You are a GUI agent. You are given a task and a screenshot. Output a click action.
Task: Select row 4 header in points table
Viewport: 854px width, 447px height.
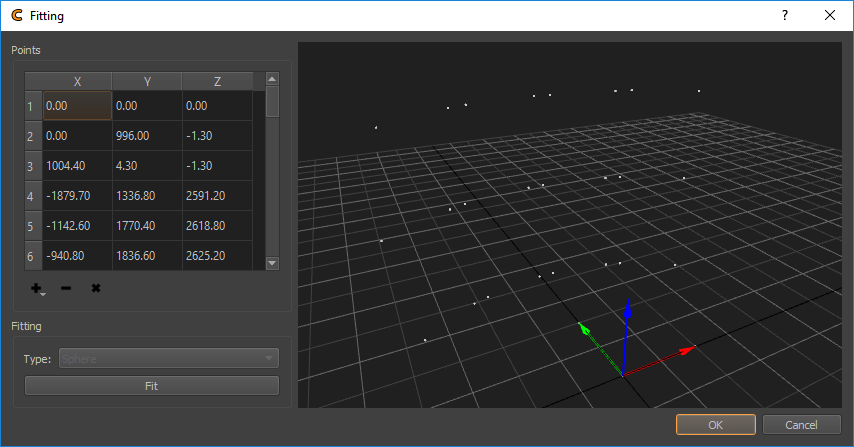tap(31, 196)
